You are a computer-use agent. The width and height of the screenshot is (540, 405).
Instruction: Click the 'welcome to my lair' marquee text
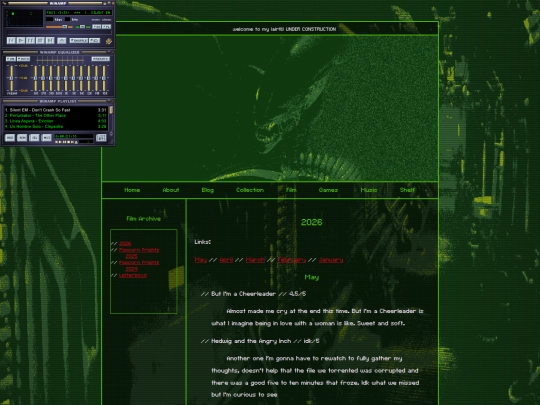(284, 29)
